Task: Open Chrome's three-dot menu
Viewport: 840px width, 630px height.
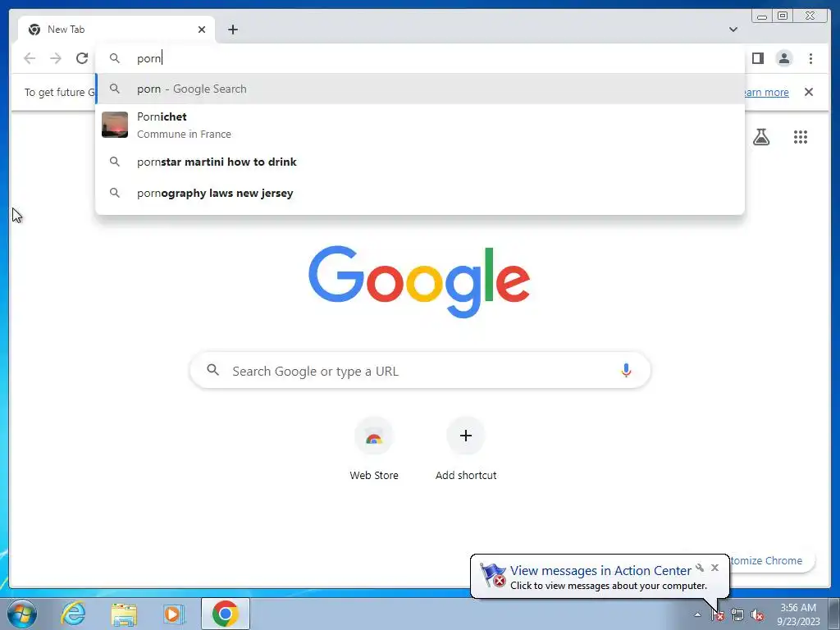Action: point(810,58)
